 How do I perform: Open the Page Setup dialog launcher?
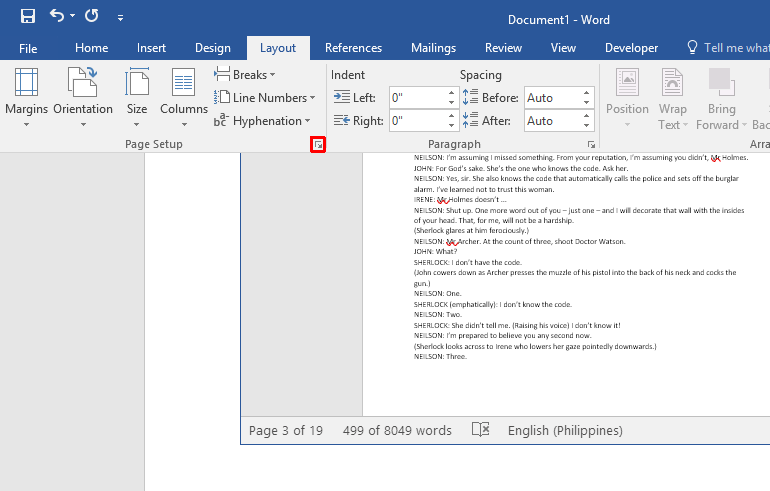318,145
